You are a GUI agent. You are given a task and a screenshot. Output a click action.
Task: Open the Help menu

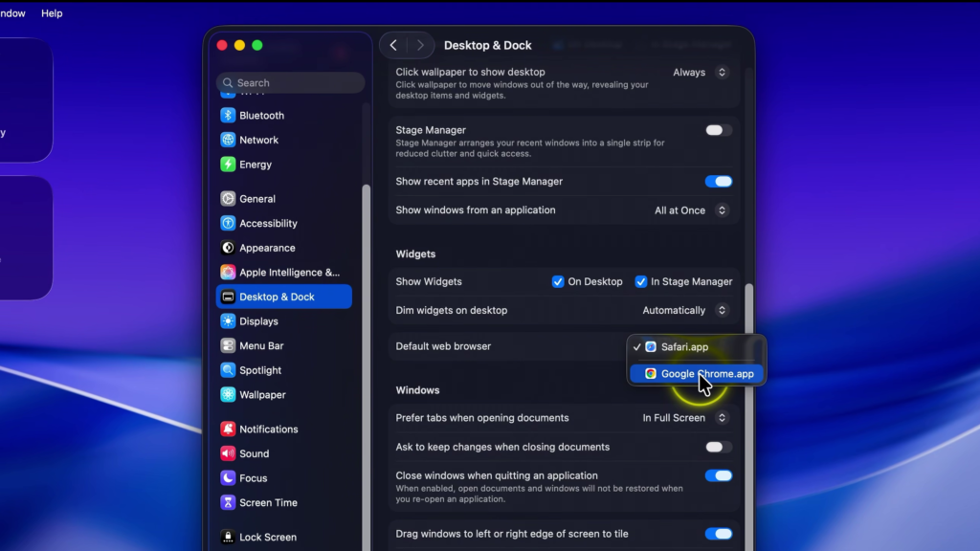52,13
